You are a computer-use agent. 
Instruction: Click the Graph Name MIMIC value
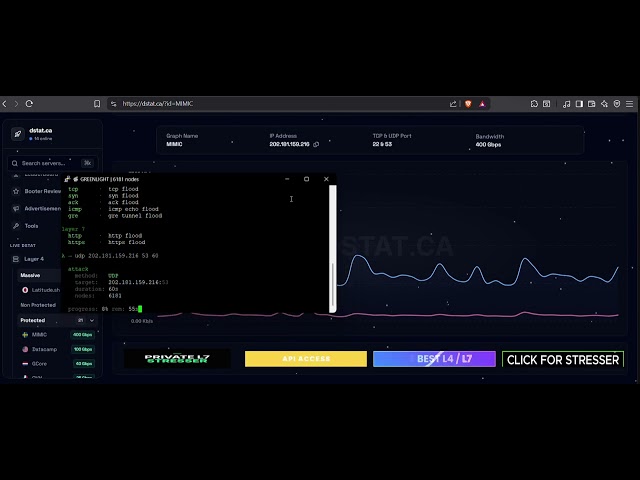click(174, 144)
